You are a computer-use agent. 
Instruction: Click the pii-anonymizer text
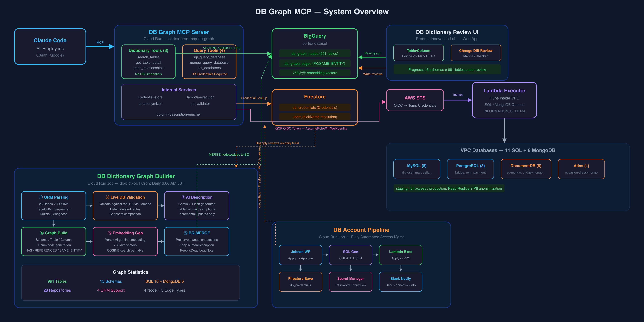click(x=150, y=104)
